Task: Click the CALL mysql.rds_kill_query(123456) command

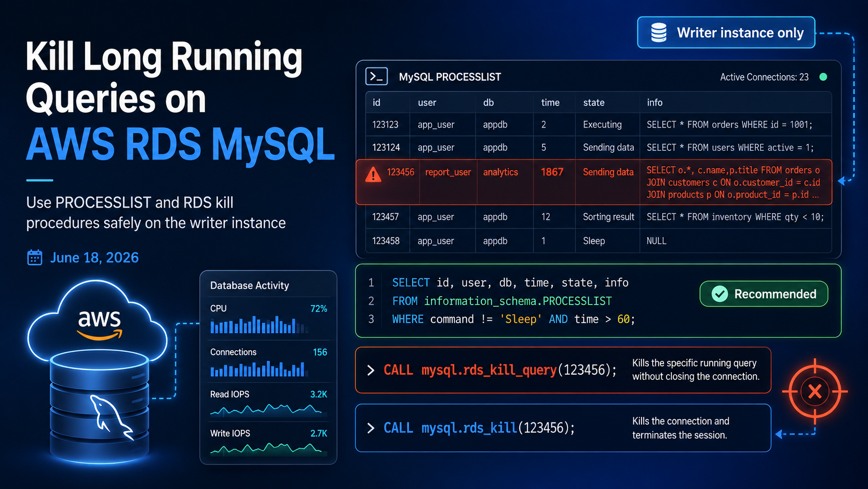Action: [500, 370]
